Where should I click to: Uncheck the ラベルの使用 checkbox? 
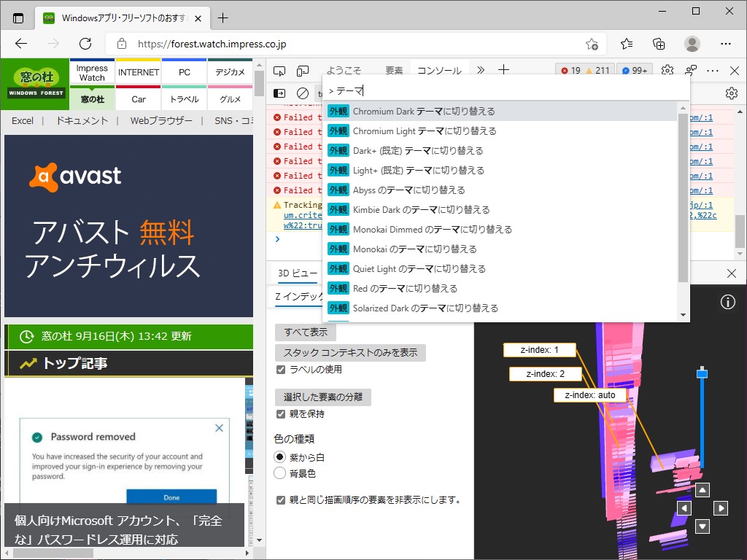282,370
